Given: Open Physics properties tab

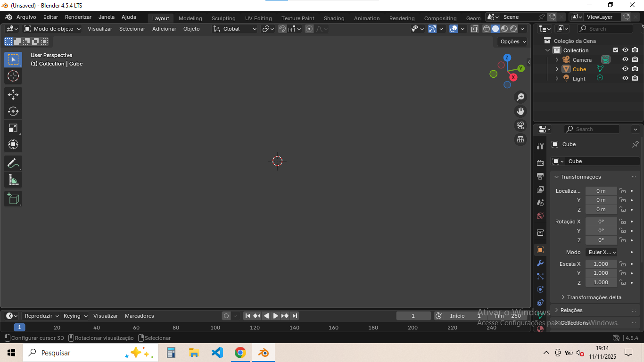Looking at the screenshot, I should (x=540, y=289).
